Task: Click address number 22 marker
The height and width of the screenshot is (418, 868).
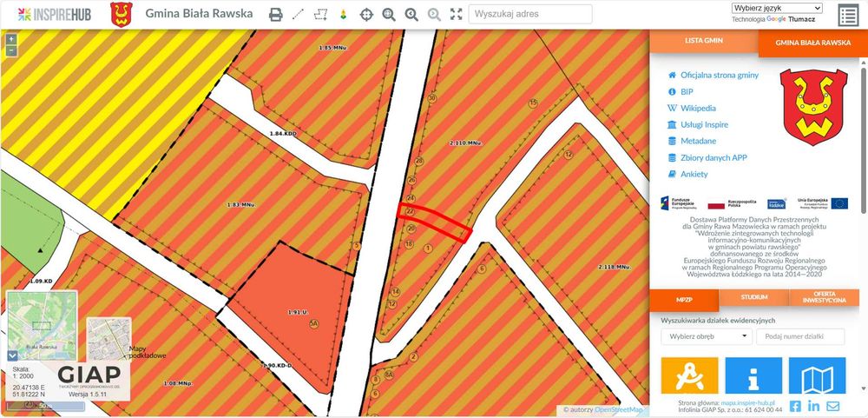Action: click(x=411, y=212)
